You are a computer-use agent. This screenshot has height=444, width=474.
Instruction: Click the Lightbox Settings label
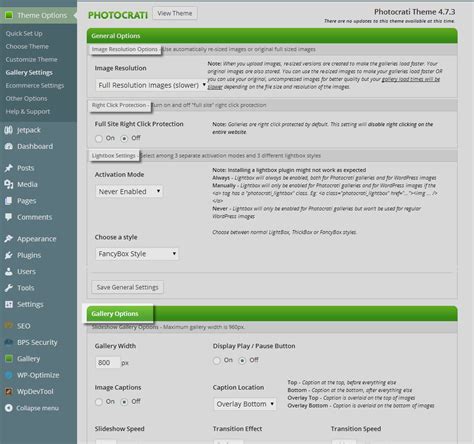[x=114, y=156]
